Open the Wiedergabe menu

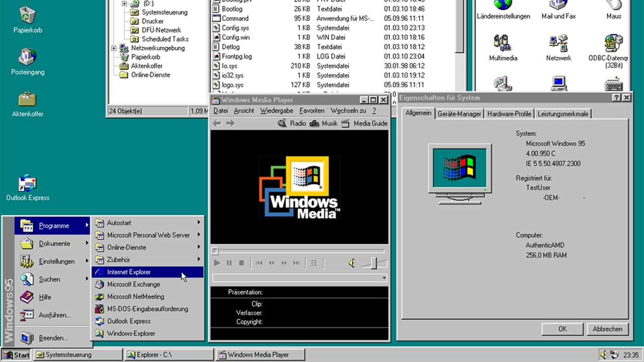[276, 110]
